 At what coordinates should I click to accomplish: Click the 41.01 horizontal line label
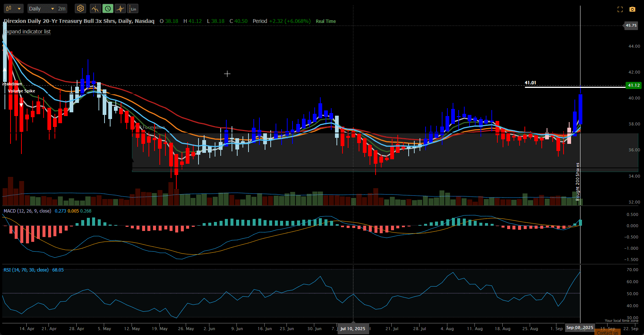coord(530,83)
